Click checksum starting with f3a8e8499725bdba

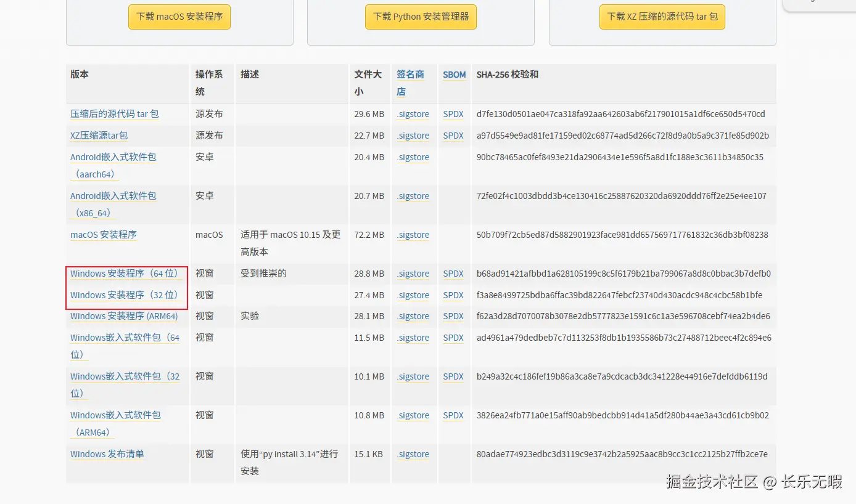click(x=620, y=295)
